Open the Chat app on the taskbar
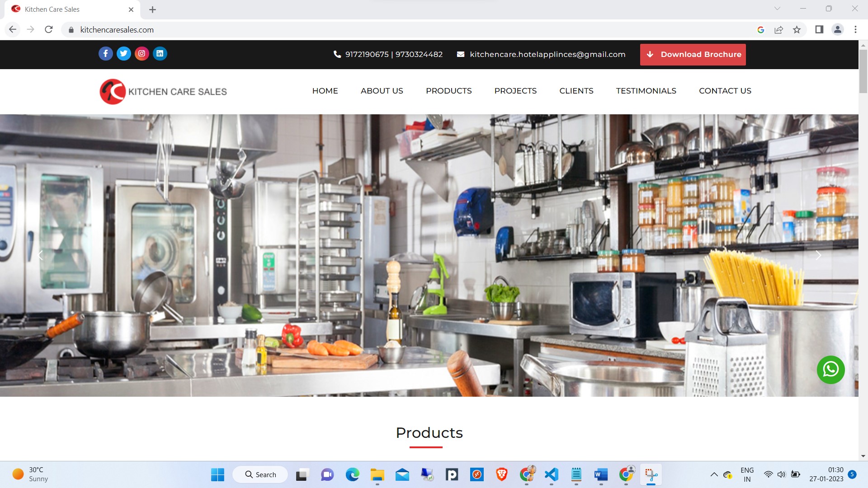Screen dimensions: 868x488 click(x=327, y=474)
